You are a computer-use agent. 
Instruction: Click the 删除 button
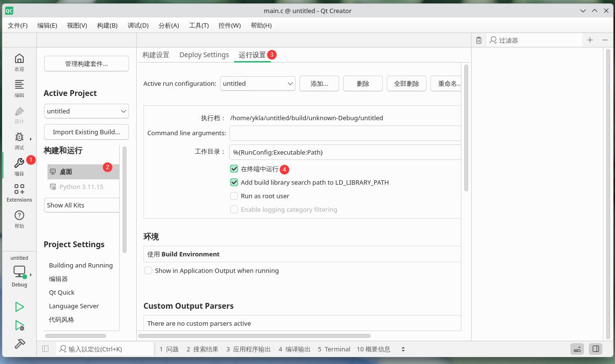click(x=363, y=83)
